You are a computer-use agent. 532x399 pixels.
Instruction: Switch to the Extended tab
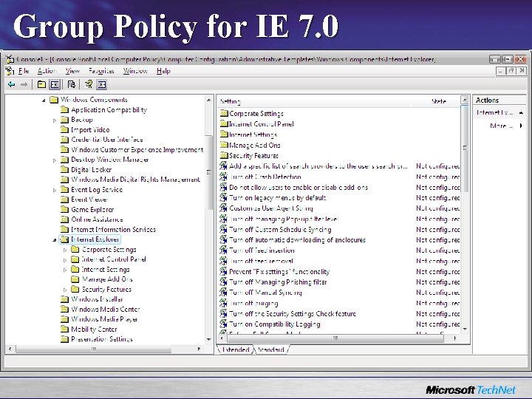pos(236,349)
